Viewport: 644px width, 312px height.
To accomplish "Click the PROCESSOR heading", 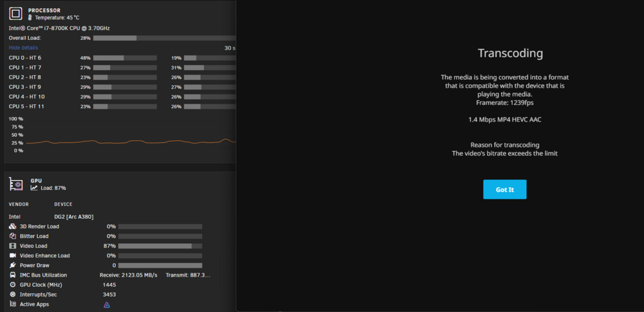I will tap(44, 10).
